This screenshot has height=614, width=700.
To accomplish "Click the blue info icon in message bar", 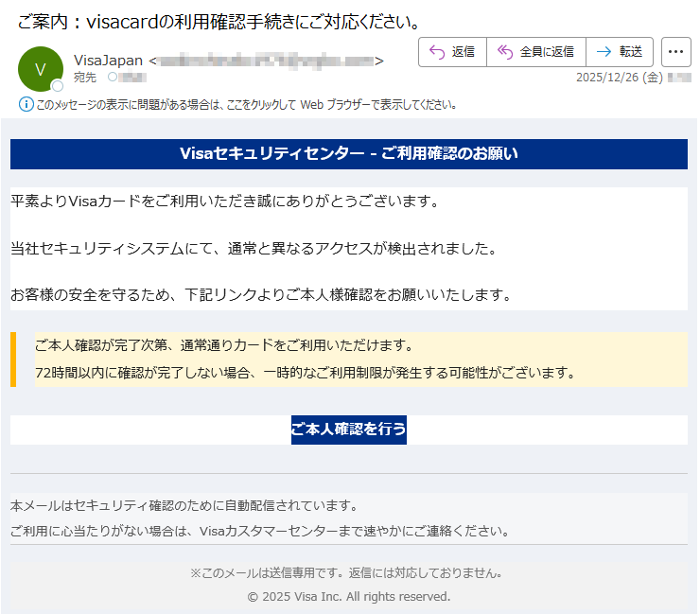I will (26, 104).
